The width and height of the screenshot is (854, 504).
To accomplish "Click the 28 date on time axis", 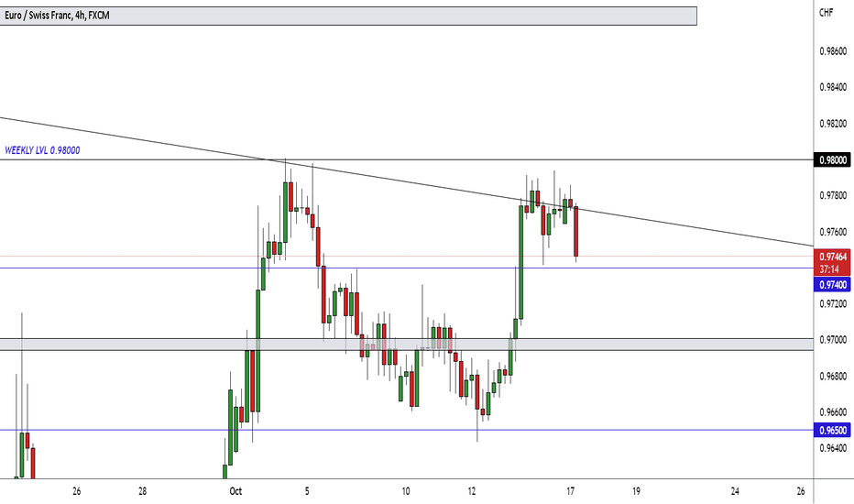I will pos(142,491).
